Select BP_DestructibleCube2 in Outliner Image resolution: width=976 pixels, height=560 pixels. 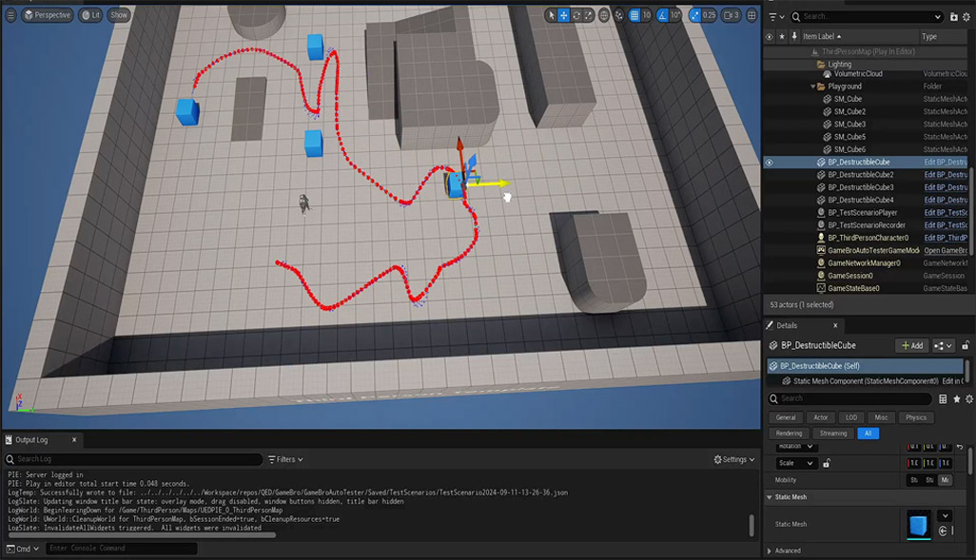[860, 175]
